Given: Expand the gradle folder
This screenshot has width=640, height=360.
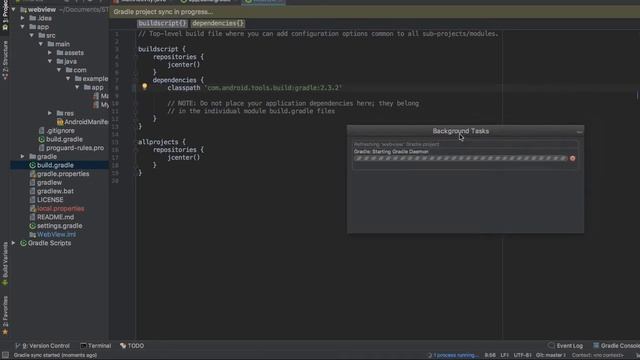Looking at the screenshot, I should point(22,156).
